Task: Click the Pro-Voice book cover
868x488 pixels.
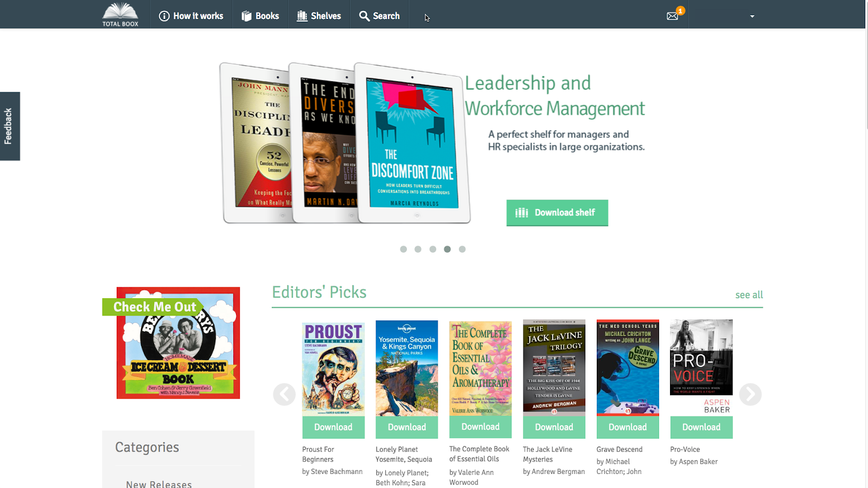Action: tap(701, 368)
